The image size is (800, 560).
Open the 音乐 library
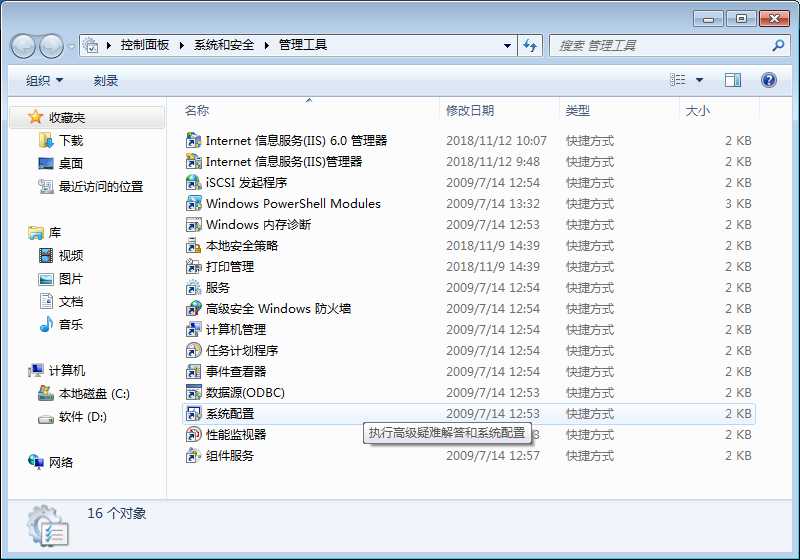coord(71,324)
